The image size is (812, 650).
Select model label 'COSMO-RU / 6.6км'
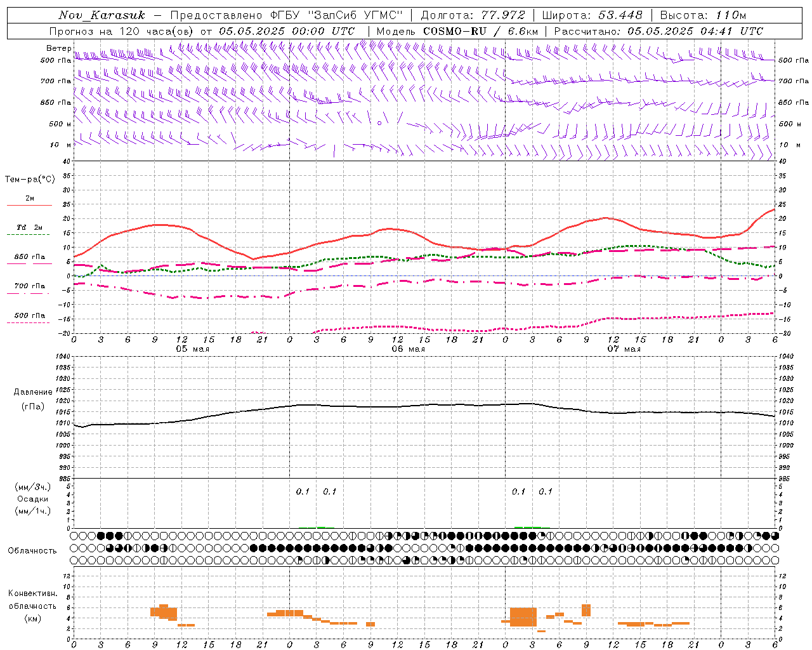(x=481, y=31)
